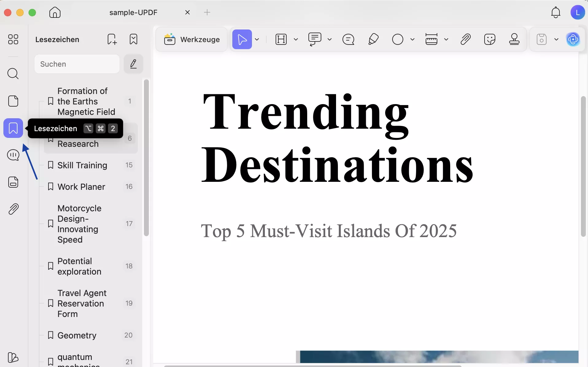This screenshot has height=367, width=588.
Task: Open the Werkzeuge tools menu
Action: tap(192, 39)
